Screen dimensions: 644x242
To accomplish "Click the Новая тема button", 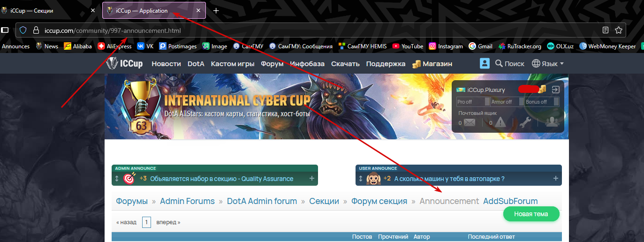I will (x=531, y=214).
